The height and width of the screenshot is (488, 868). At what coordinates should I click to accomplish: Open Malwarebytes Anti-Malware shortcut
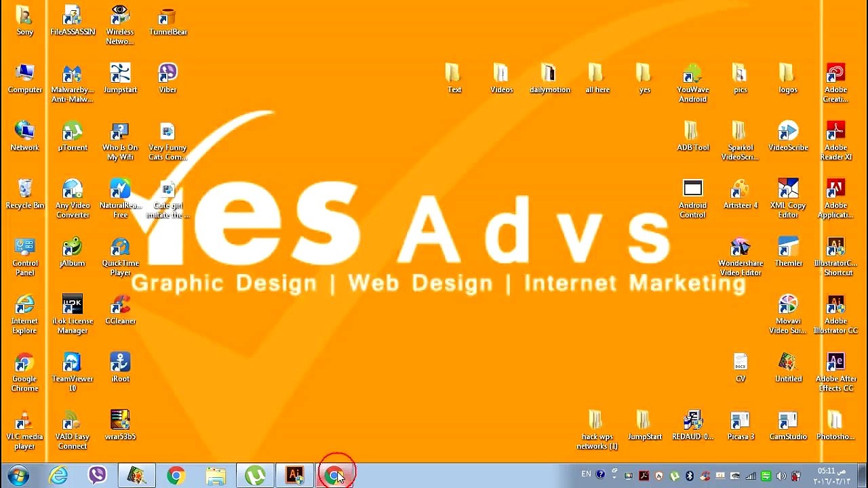(x=73, y=83)
